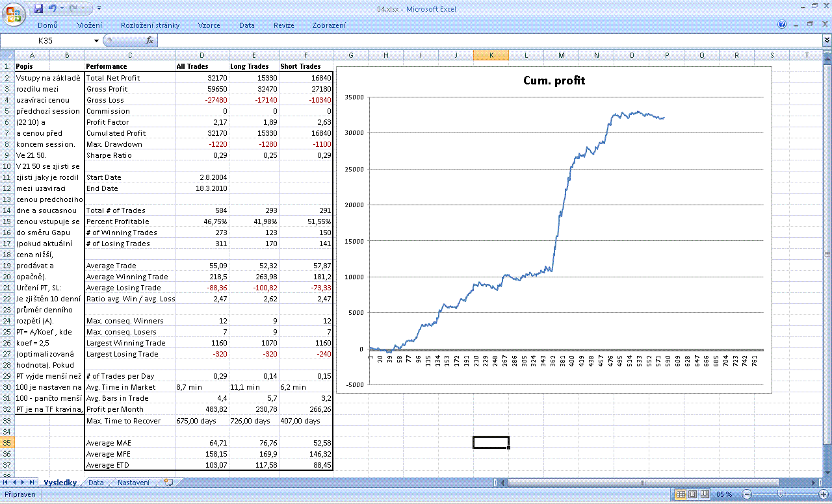The width and height of the screenshot is (832, 504).
Task: Undo the last action
Action: (52, 8)
